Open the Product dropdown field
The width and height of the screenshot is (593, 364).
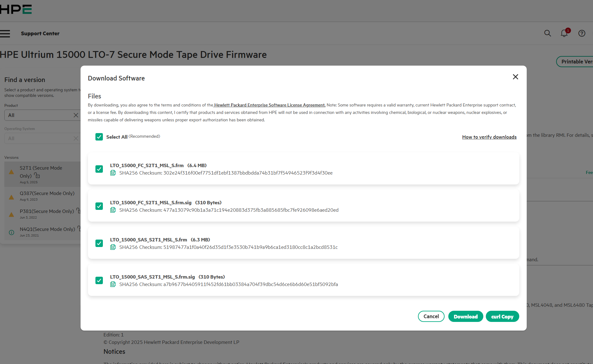(x=39, y=115)
